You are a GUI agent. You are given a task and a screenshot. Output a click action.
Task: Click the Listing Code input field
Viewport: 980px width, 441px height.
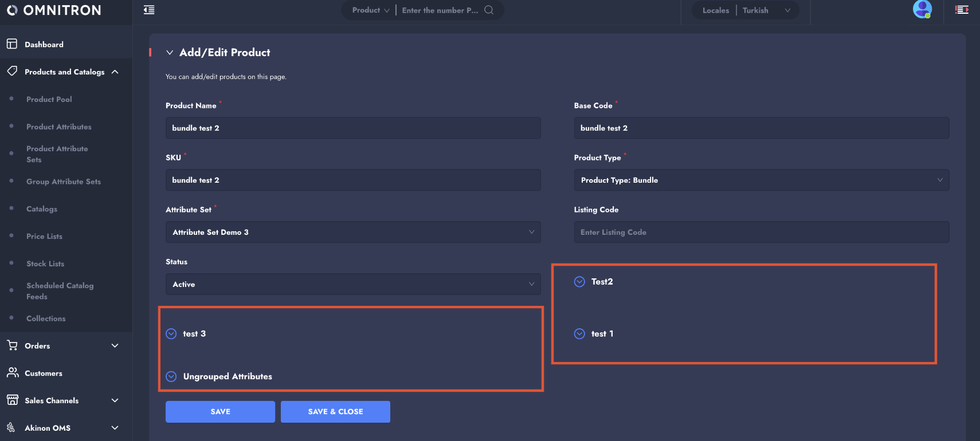tap(761, 232)
